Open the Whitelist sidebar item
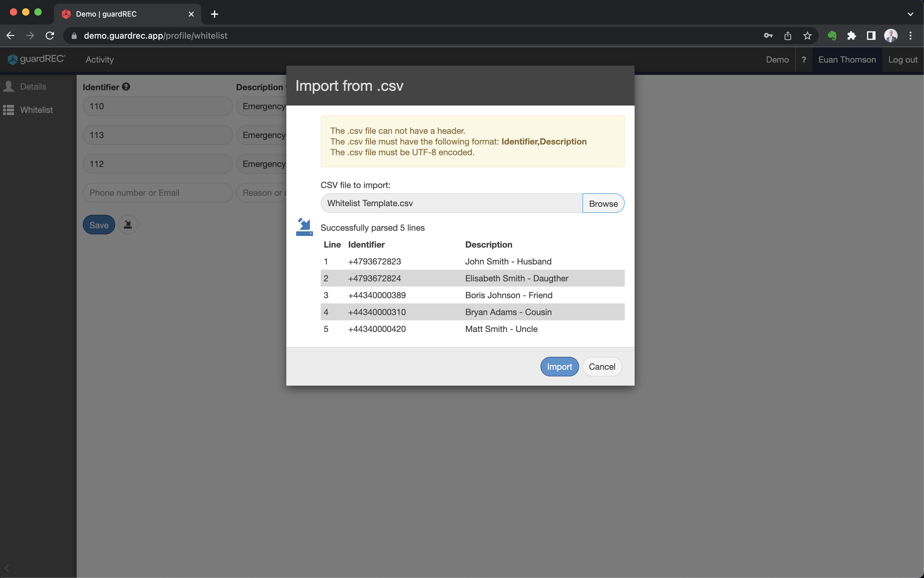The height and width of the screenshot is (578, 924). pyautogui.click(x=36, y=110)
